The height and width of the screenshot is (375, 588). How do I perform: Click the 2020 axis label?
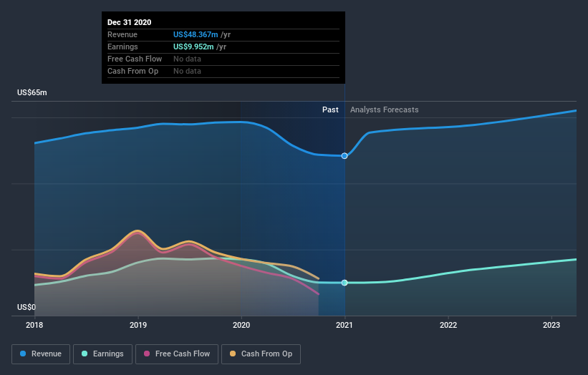[x=241, y=325]
